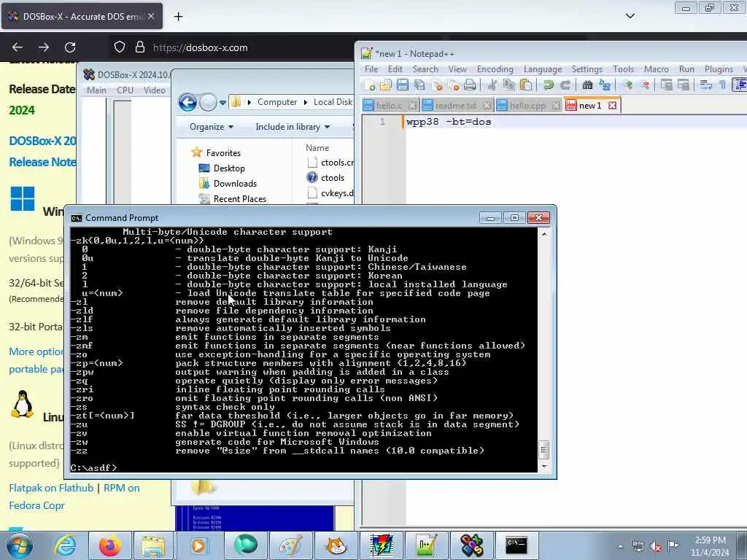Open the Include in library dropdown

[292, 127]
